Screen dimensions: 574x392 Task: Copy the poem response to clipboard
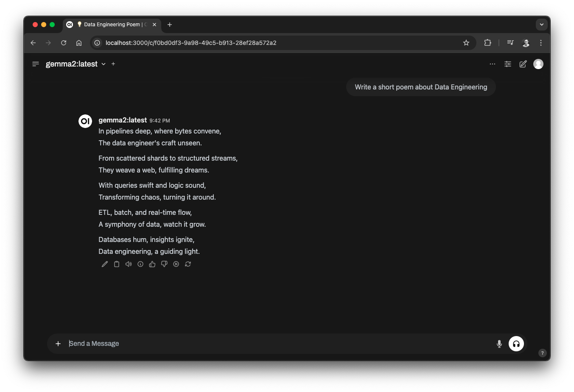pyautogui.click(x=116, y=264)
